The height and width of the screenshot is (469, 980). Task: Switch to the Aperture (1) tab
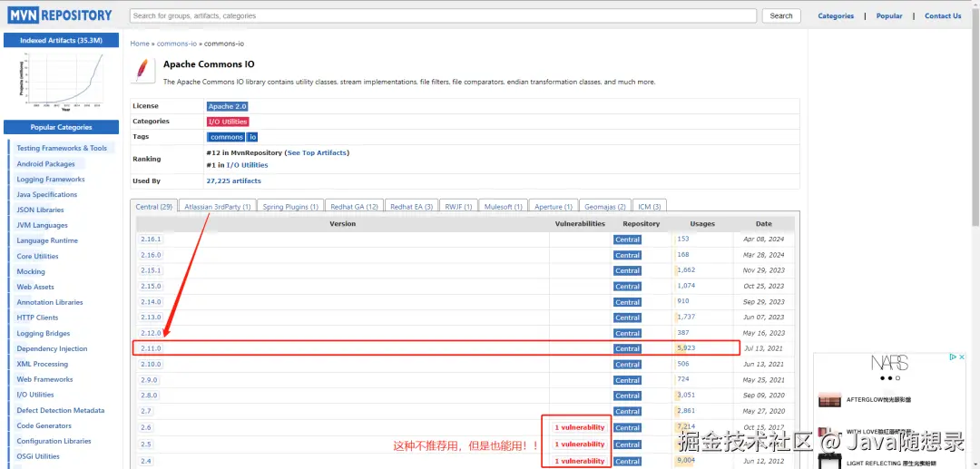pyautogui.click(x=554, y=207)
